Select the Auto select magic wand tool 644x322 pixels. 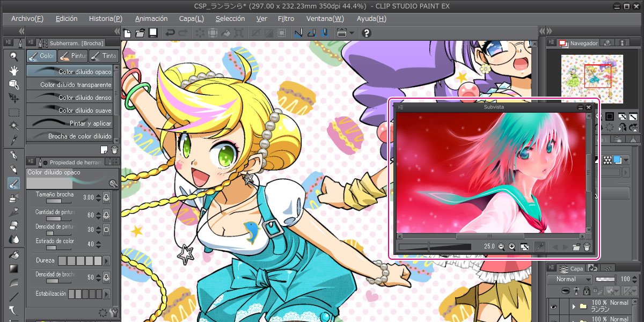[x=14, y=126]
